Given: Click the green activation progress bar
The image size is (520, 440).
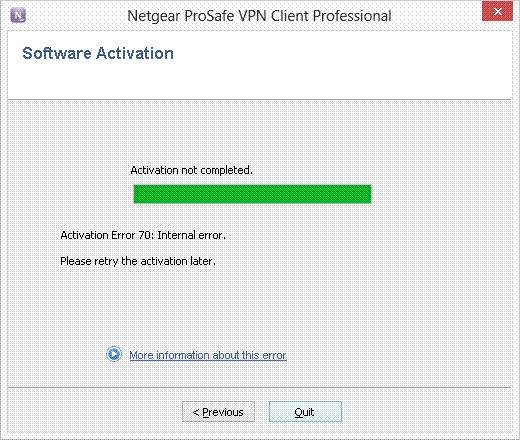Looking at the screenshot, I should 252,194.
